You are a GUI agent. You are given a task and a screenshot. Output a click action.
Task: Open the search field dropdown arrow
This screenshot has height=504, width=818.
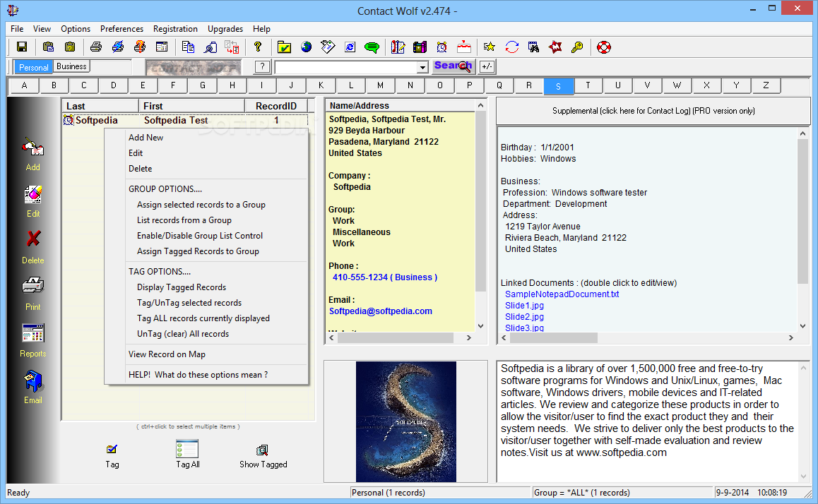point(422,67)
